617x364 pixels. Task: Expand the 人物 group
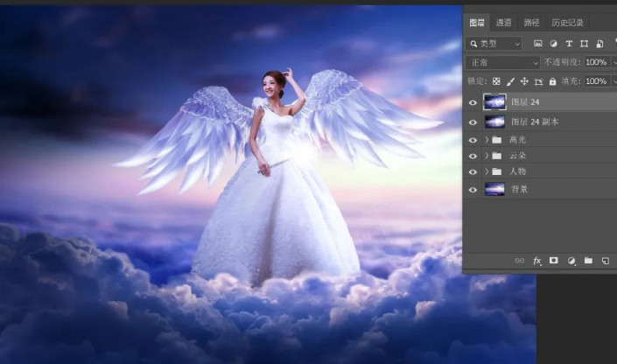click(x=487, y=171)
